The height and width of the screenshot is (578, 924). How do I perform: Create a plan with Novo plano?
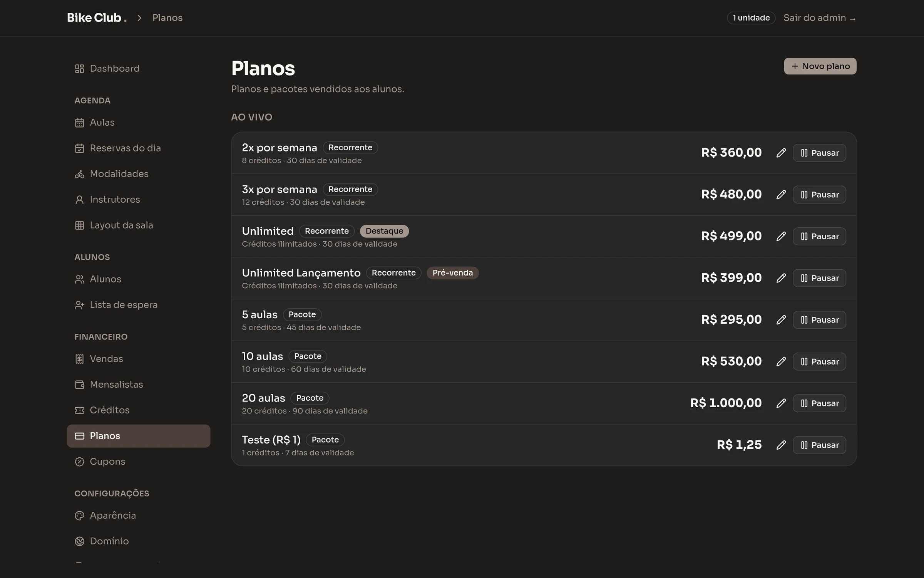coord(820,66)
